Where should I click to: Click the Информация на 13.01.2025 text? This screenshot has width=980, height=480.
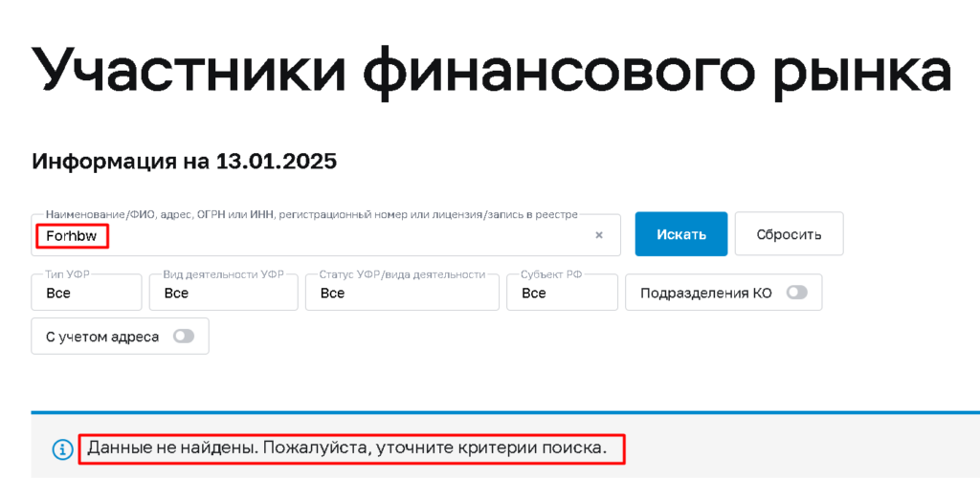(185, 162)
